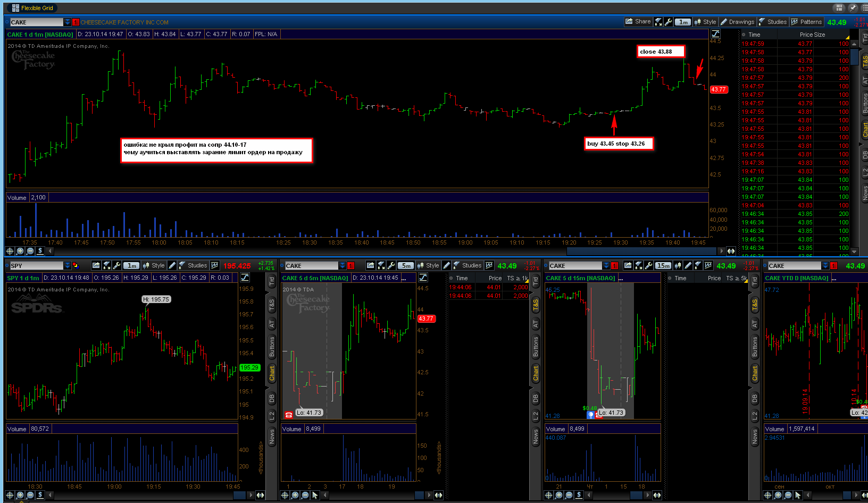Toggle the expand time axis icon on main chart
868x503 pixels.
731,251
